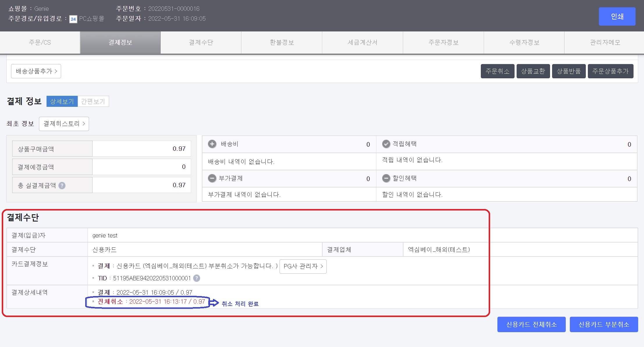Open 배송상품추가 option

[x=36, y=71]
